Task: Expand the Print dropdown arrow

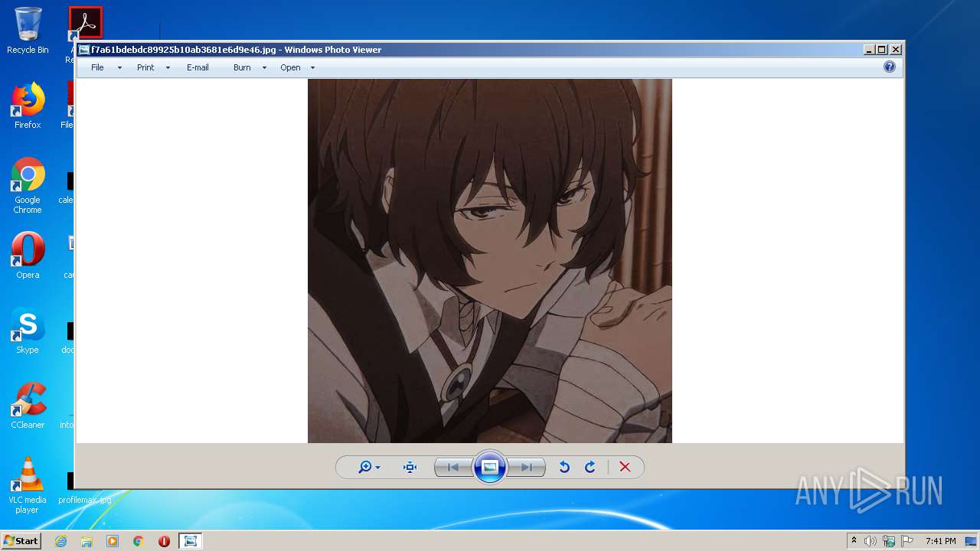Action: point(168,68)
